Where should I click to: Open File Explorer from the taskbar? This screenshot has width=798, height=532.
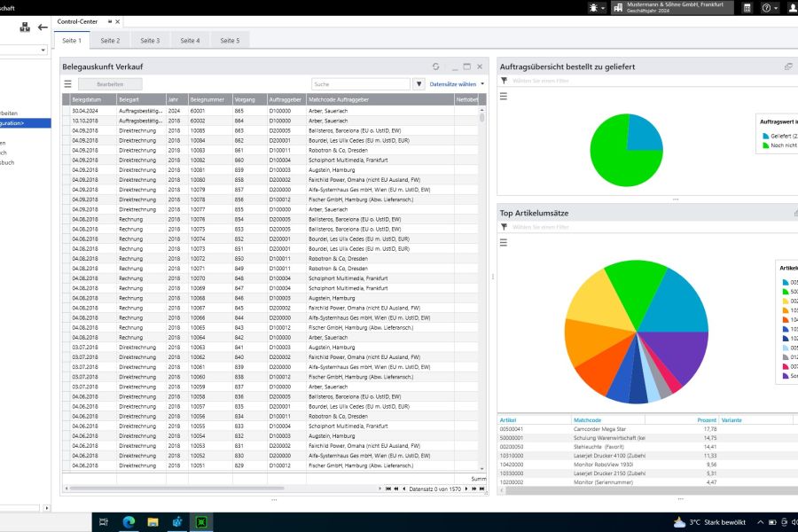(153, 522)
